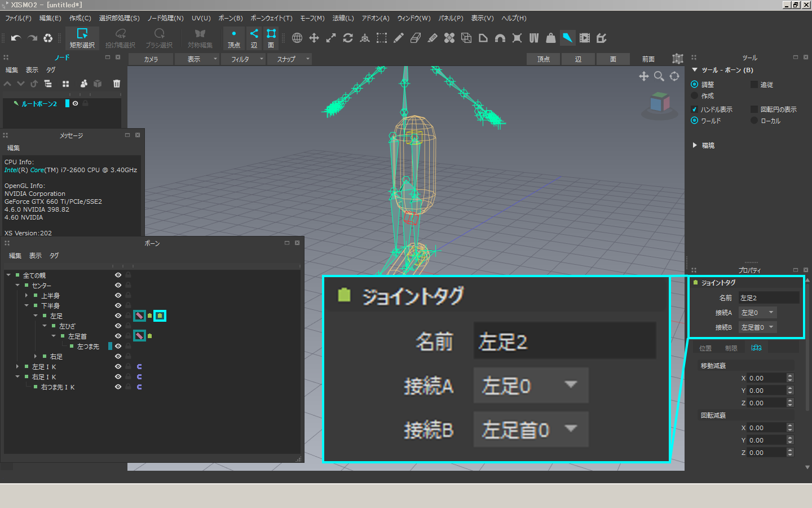Select the rectangle selection tool 矩形選択
This screenshot has width=812, height=508.
(x=82, y=38)
